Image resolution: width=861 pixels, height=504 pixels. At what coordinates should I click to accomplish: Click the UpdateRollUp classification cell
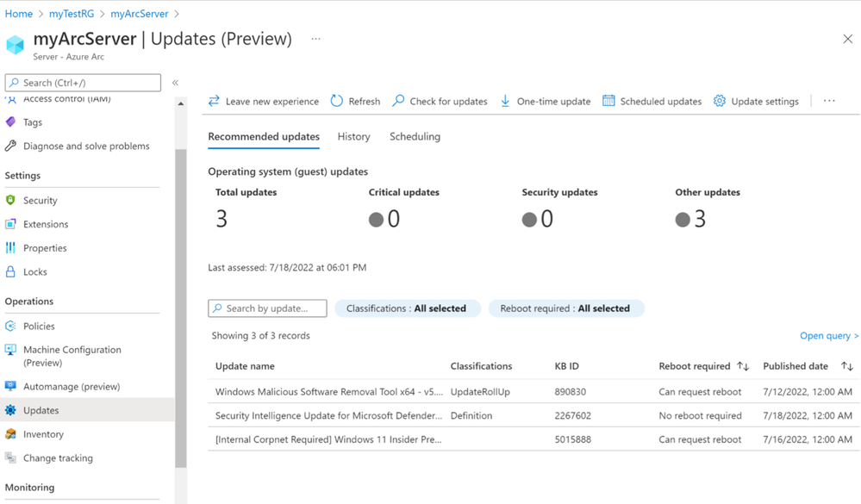(x=480, y=391)
